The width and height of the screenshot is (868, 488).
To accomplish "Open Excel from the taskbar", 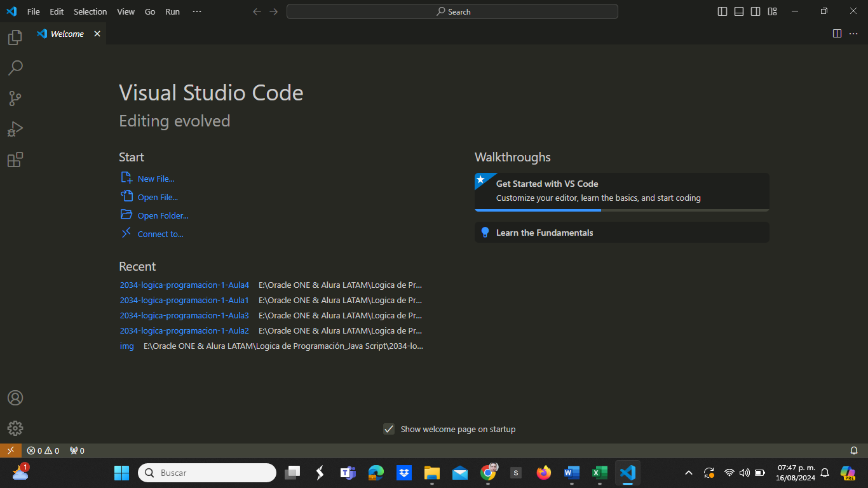I will tap(599, 473).
